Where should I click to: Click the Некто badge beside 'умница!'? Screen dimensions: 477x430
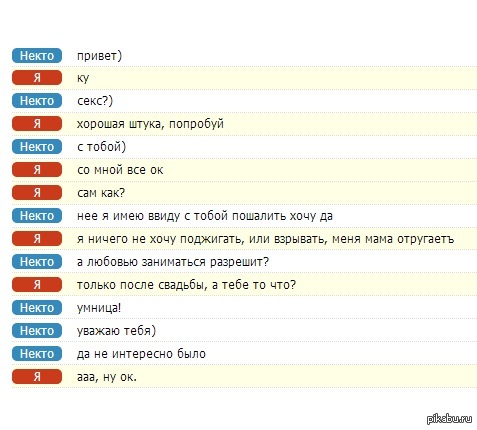(x=37, y=308)
